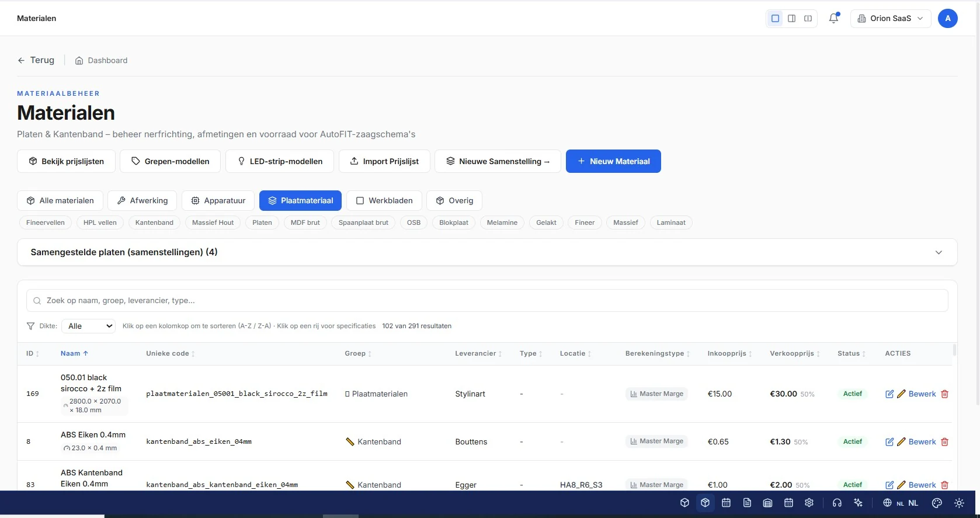Focus the material search field
The image size is (980, 518).
pyautogui.click(x=487, y=301)
